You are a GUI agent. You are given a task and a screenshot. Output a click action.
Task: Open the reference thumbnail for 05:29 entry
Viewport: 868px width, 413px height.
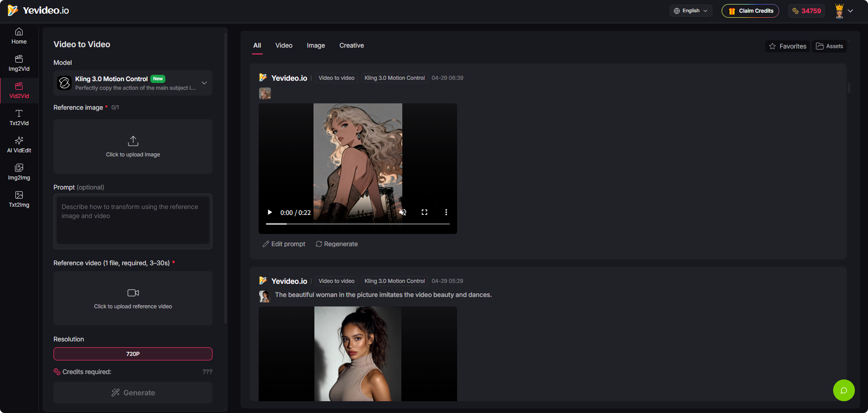pos(264,296)
